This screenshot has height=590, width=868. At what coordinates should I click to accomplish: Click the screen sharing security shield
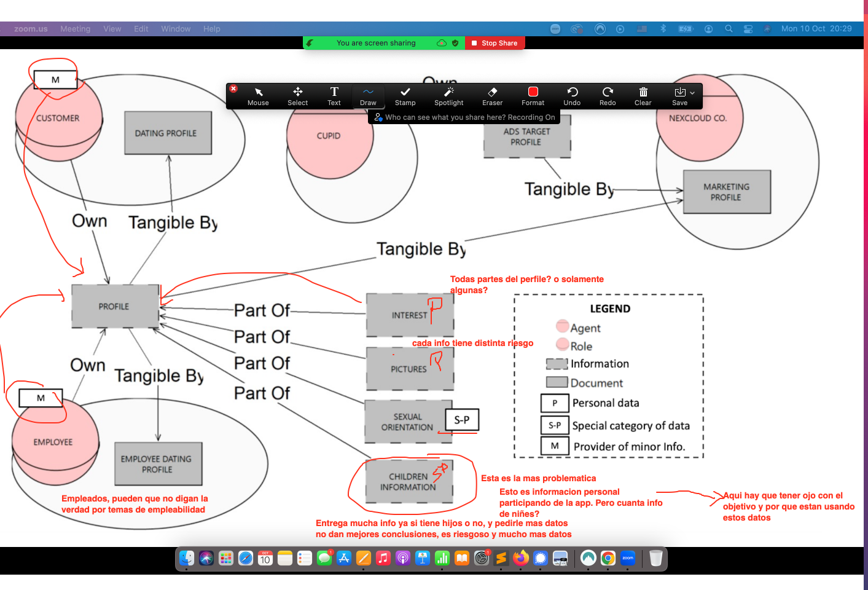pyautogui.click(x=455, y=43)
